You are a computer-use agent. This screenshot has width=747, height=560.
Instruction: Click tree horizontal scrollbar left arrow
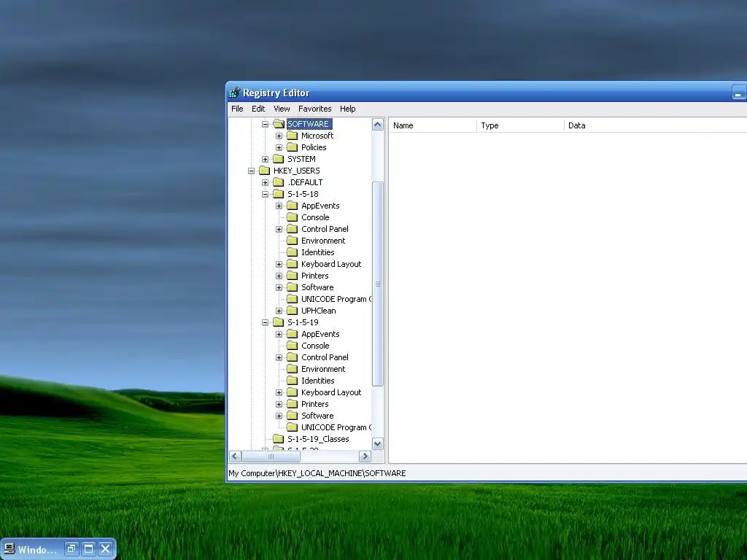pos(235,456)
